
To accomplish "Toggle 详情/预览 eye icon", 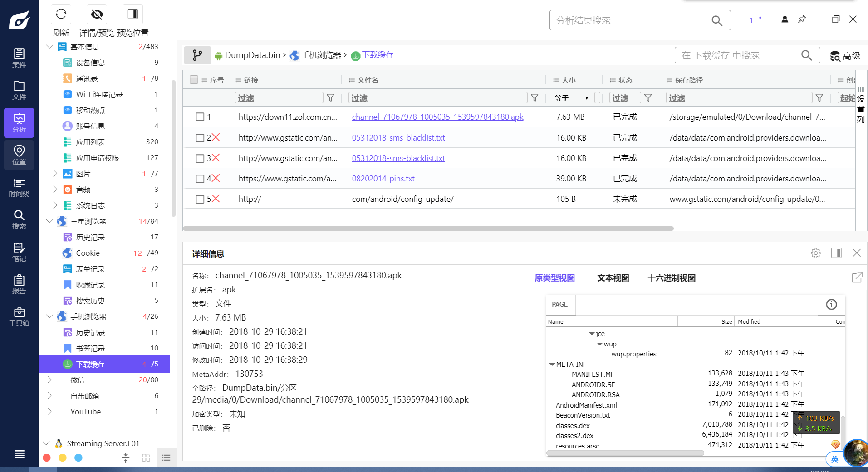I will pyautogui.click(x=97, y=15).
